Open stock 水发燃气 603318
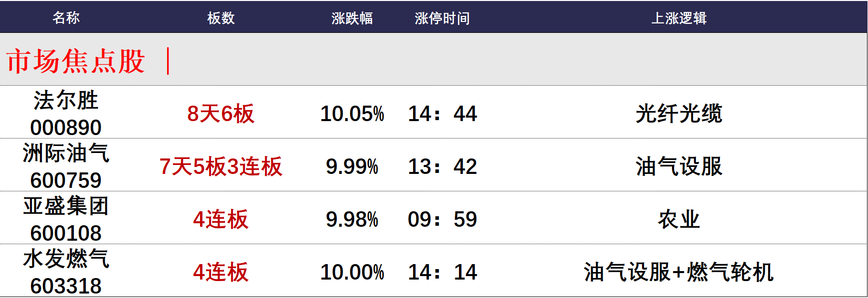This screenshot has width=868, height=298. tap(66, 272)
